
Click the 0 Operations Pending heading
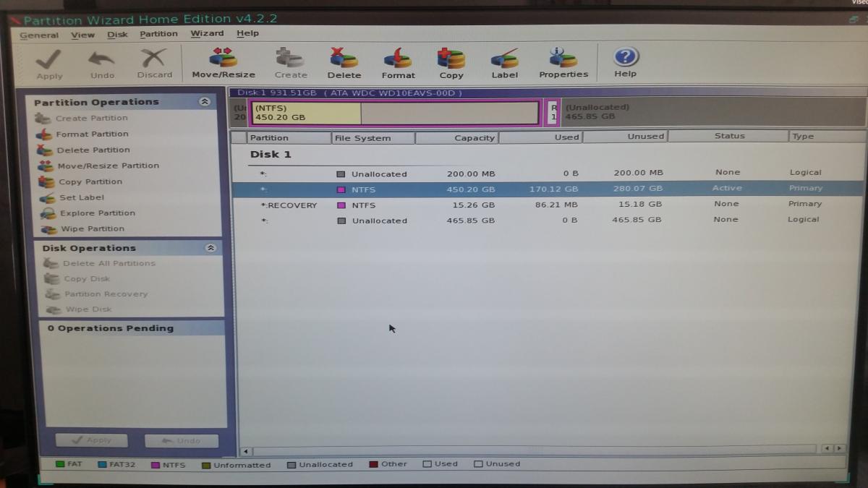click(x=111, y=328)
